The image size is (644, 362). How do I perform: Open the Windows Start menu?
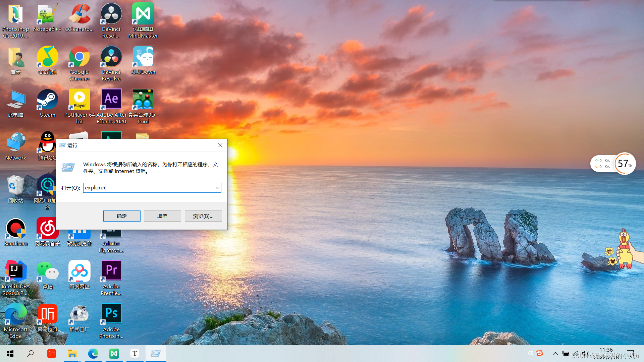tap(10, 354)
